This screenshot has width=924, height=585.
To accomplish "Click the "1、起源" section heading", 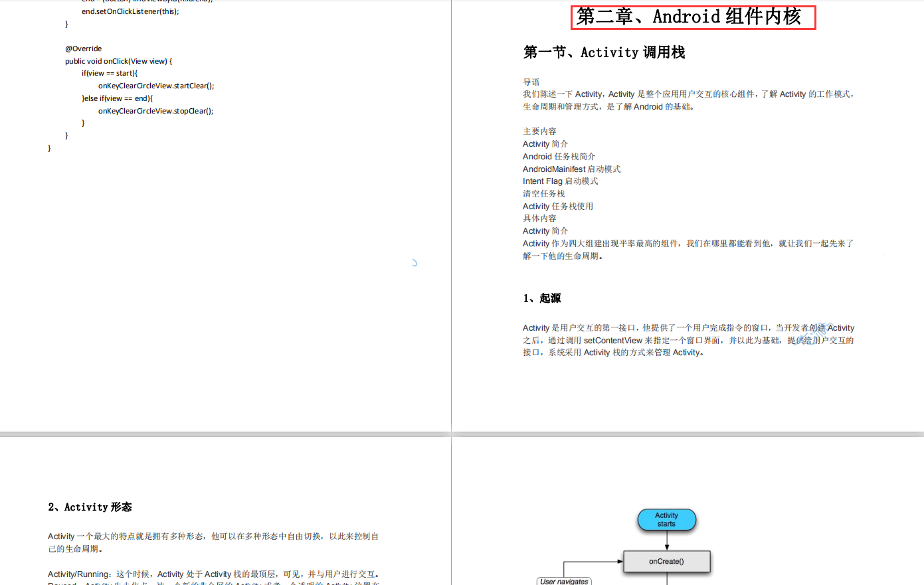I will (x=541, y=298).
